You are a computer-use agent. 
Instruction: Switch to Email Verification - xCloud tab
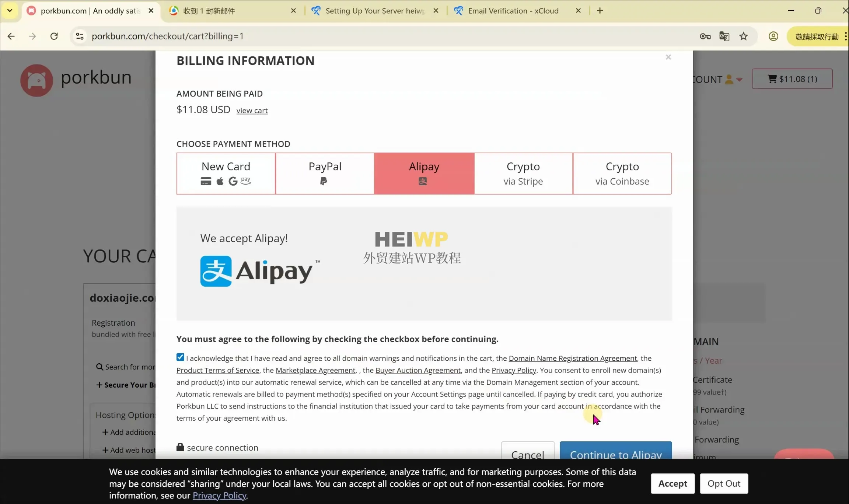513,11
